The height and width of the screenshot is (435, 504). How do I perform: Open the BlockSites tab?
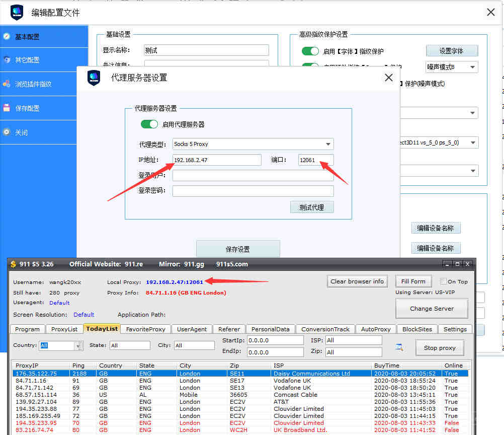(x=417, y=329)
